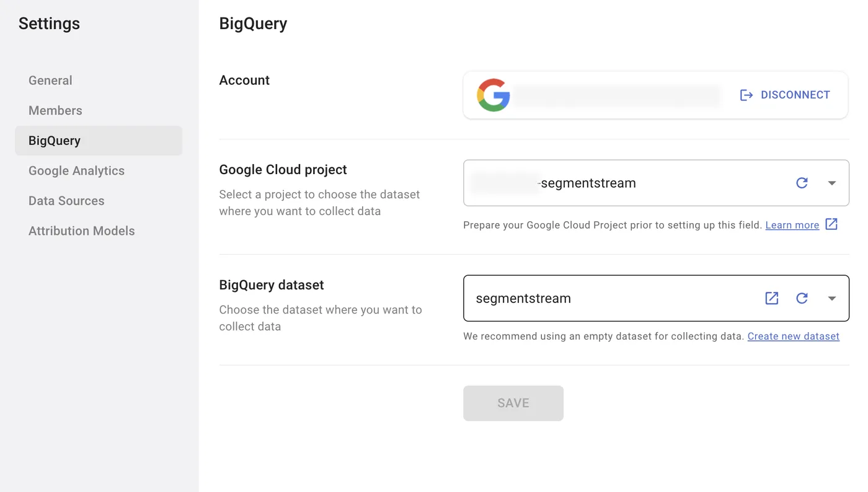
Task: Follow the Learn more link
Action: [792, 225]
